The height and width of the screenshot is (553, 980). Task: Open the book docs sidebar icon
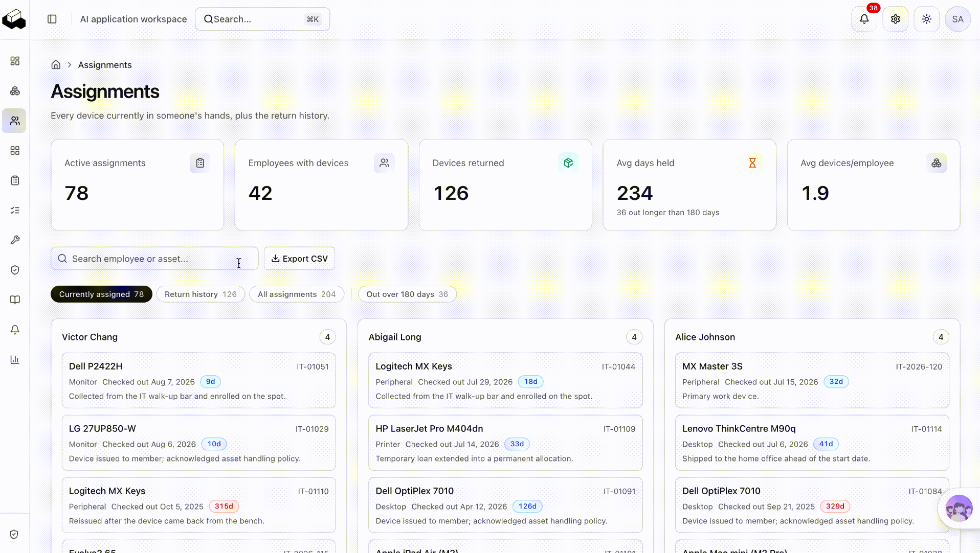[x=15, y=300]
